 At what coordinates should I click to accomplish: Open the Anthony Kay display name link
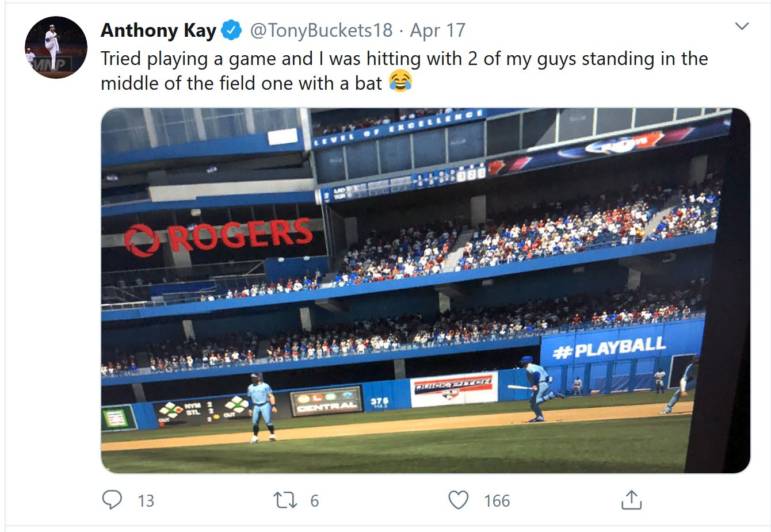(x=159, y=31)
